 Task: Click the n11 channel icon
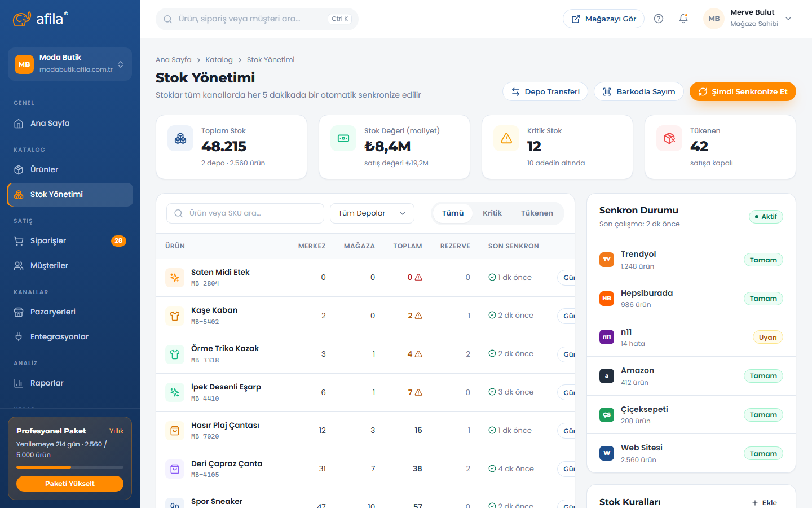pyautogui.click(x=607, y=337)
